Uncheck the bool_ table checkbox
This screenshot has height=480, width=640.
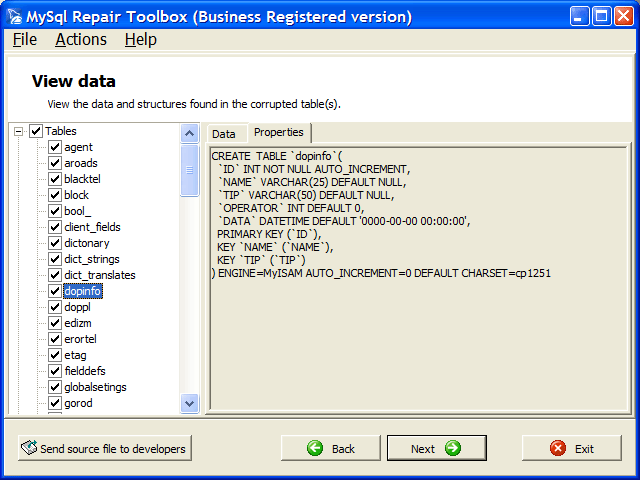tap(55, 211)
